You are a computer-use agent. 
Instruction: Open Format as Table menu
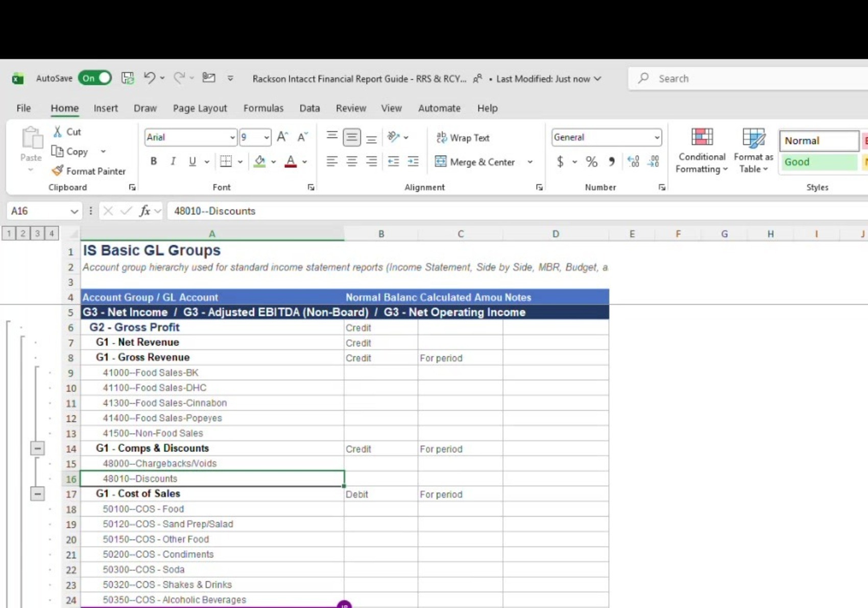click(x=753, y=151)
